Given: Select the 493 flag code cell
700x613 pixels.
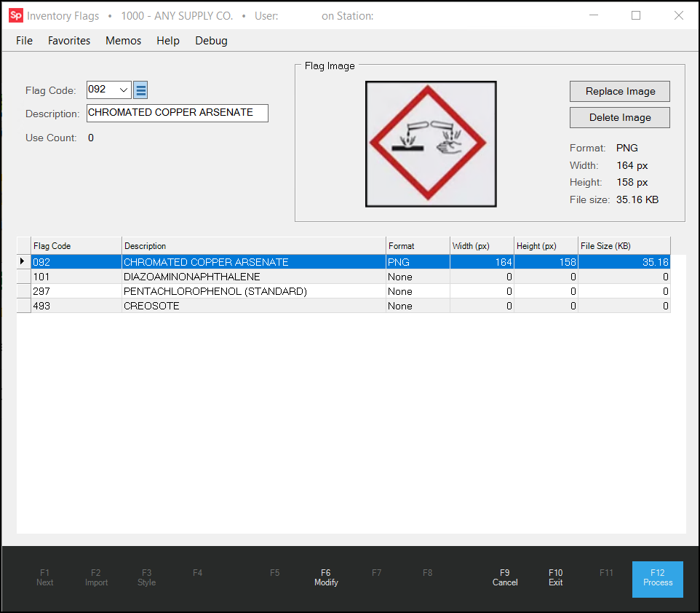Looking at the screenshot, I should [x=76, y=306].
